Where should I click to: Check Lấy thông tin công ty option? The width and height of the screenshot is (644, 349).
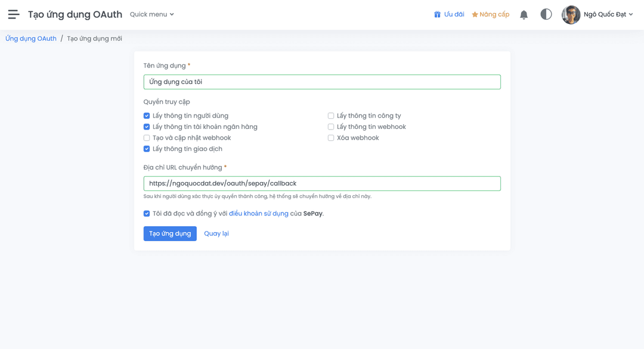click(x=331, y=116)
